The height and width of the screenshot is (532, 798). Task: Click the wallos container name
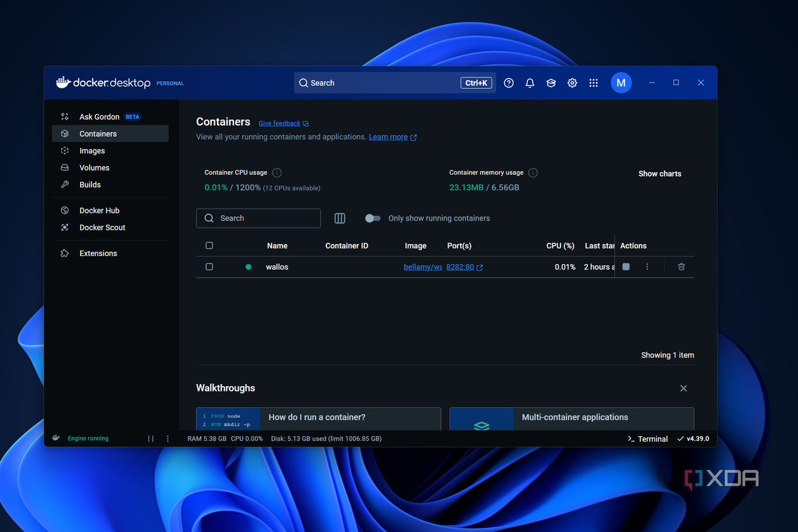click(x=277, y=267)
